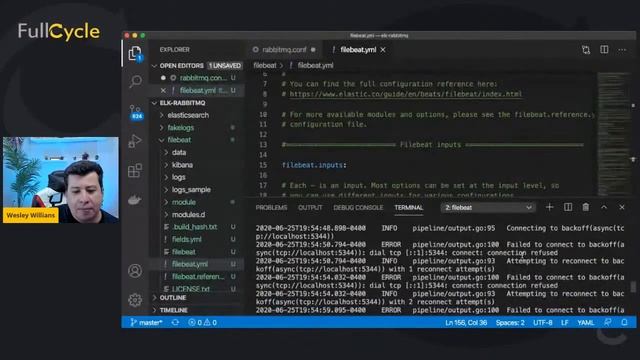Select the filebeat.yml editor tab
640x360 pixels.
358,50
